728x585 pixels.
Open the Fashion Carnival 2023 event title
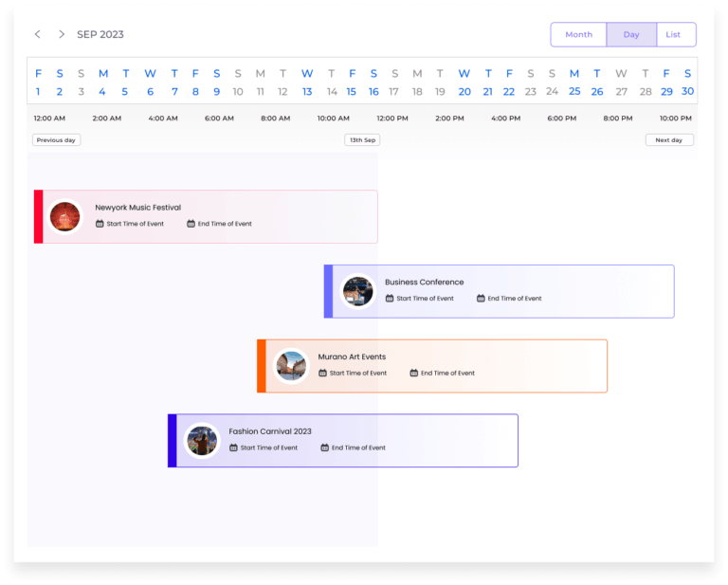pyautogui.click(x=270, y=431)
